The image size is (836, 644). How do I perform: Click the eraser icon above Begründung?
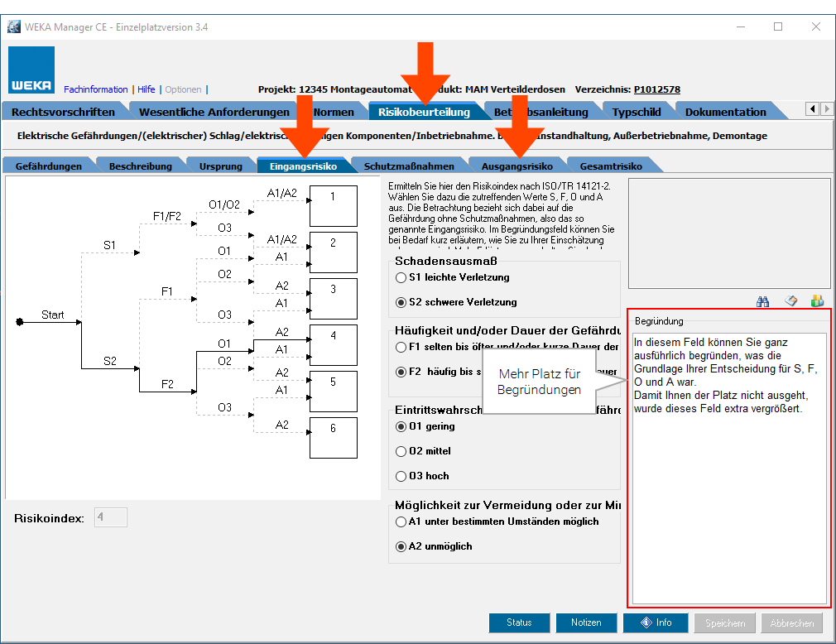(x=790, y=301)
